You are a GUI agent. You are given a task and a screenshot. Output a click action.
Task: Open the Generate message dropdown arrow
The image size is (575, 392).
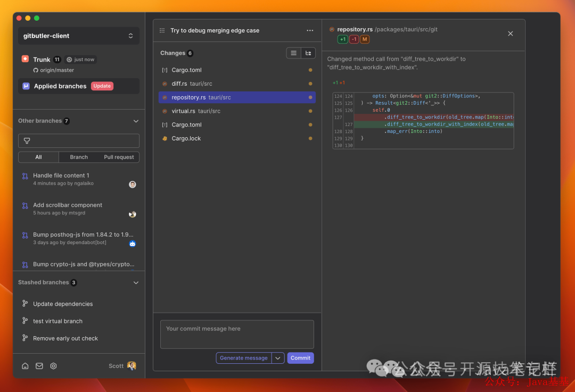pos(278,358)
